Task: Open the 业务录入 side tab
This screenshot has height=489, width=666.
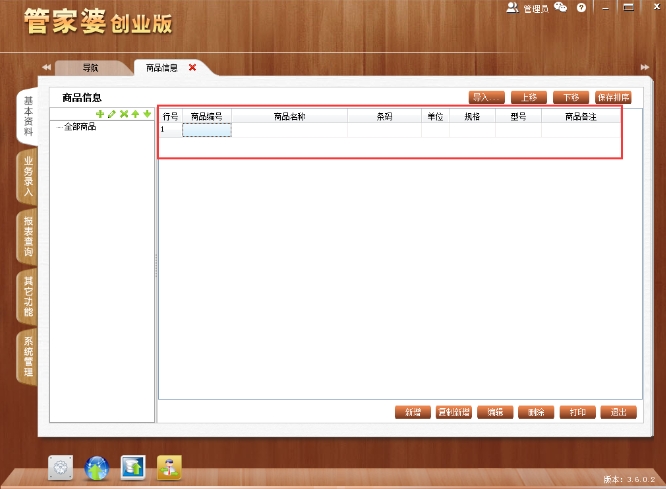Action: coord(28,176)
